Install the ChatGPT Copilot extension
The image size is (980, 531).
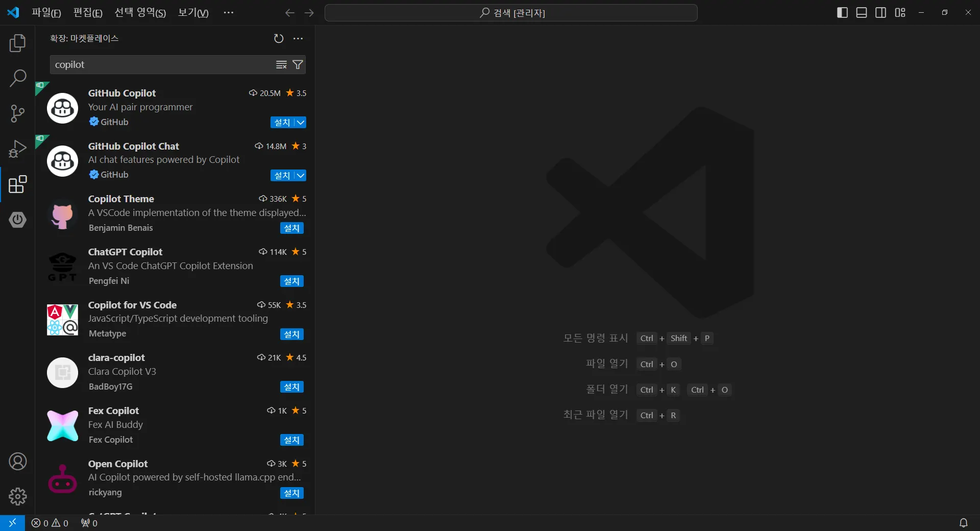292,281
